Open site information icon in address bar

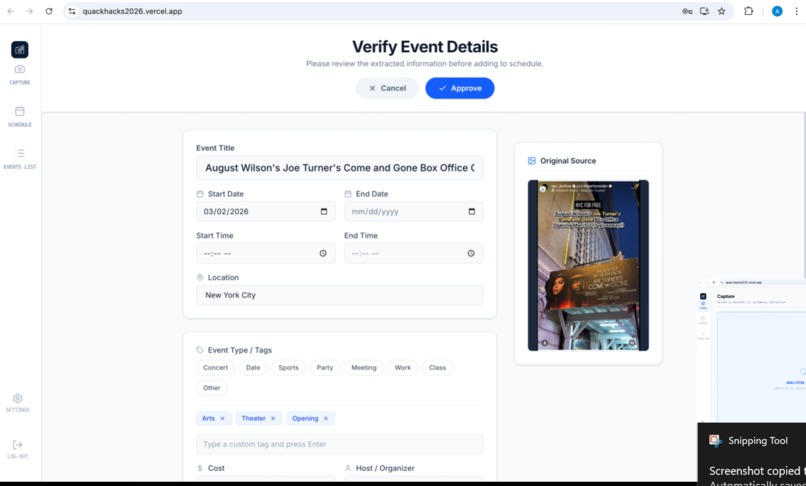coord(72,11)
